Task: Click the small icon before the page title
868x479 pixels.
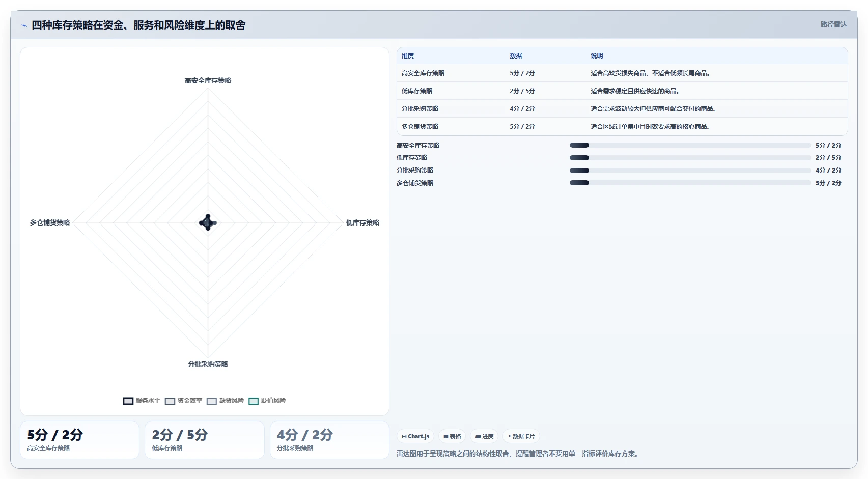Action: click(24, 25)
